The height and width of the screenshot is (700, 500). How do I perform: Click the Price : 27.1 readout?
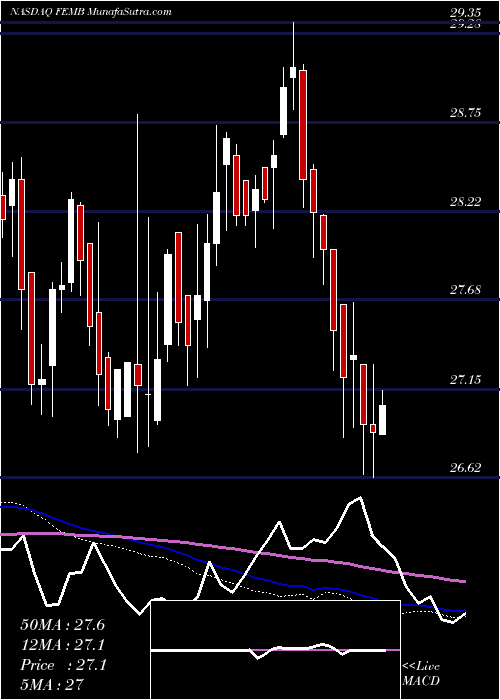point(63,665)
